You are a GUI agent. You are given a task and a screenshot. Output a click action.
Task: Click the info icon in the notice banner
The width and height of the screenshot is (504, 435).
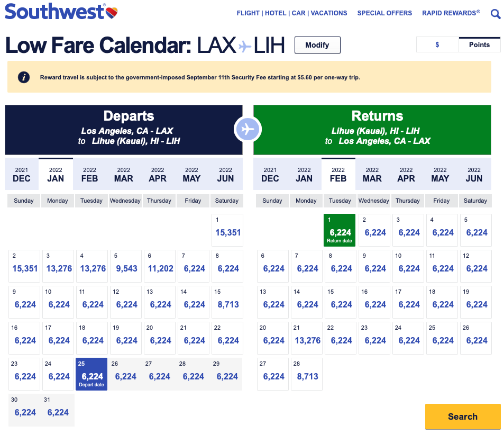(x=24, y=77)
